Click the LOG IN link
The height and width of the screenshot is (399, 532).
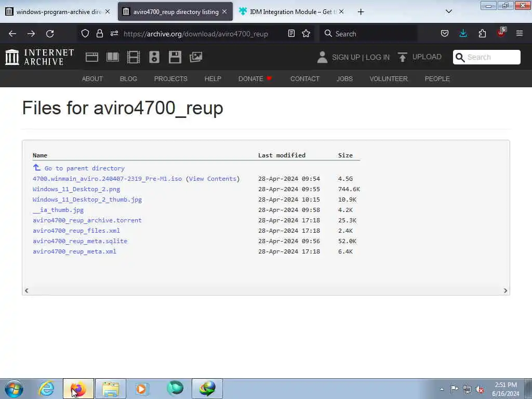(x=377, y=57)
